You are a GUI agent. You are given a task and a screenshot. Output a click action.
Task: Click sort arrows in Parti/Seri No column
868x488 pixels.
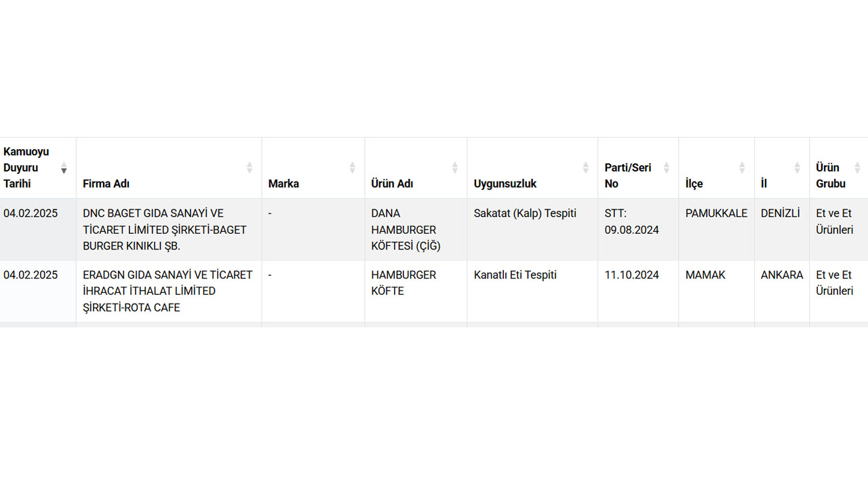(667, 167)
